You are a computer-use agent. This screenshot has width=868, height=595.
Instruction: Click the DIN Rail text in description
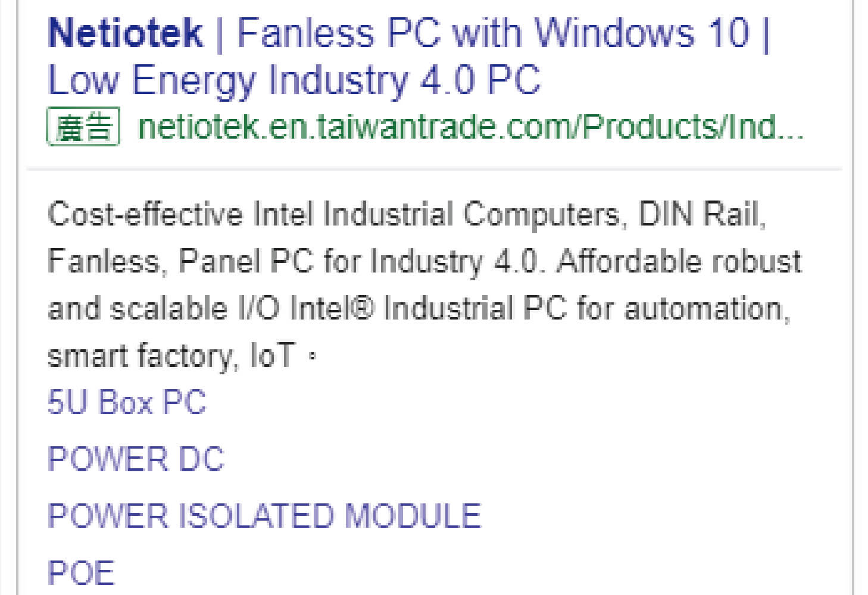tap(701, 214)
